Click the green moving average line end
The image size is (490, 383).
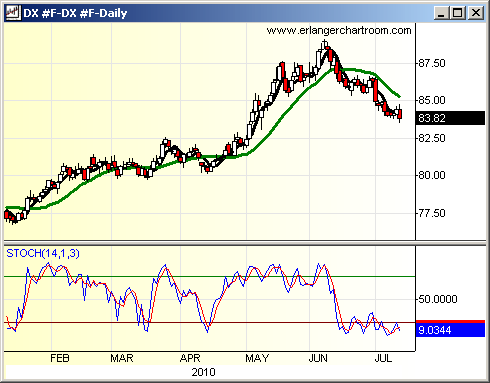click(x=399, y=96)
